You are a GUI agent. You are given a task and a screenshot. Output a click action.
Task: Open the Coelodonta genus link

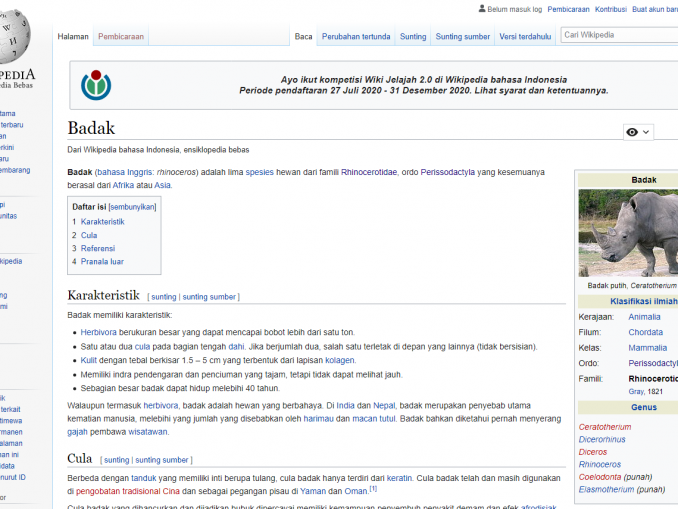tap(600, 477)
